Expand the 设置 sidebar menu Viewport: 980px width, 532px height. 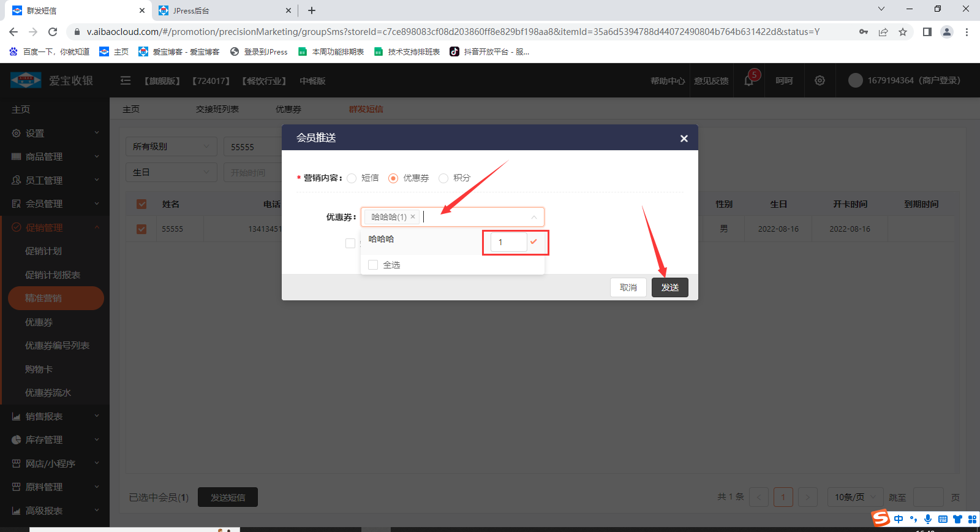point(55,133)
